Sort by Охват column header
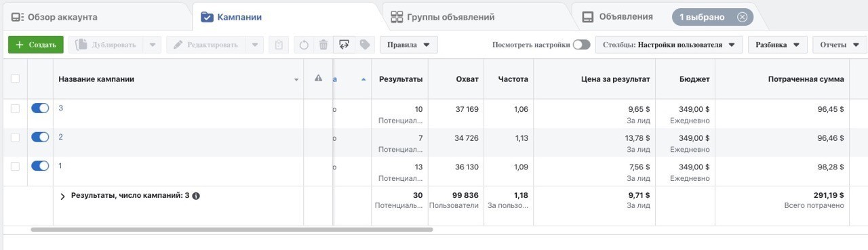Viewport: 868px width, 250px height. pos(467,79)
